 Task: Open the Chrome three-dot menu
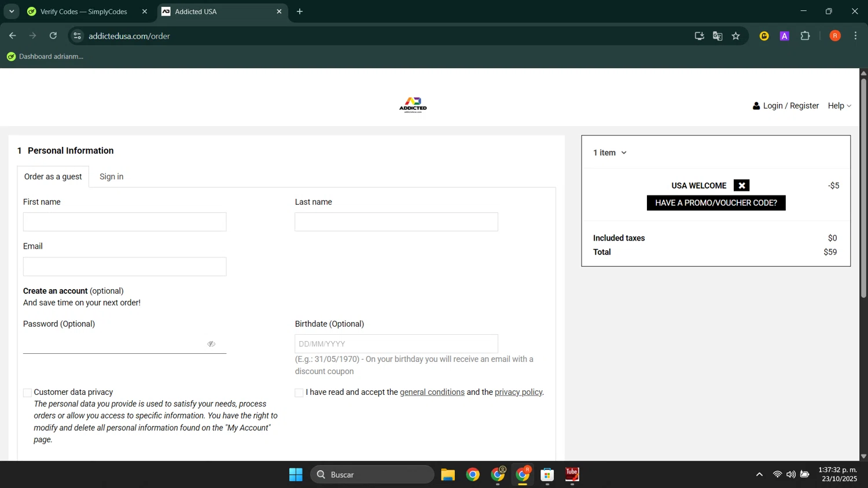click(x=855, y=36)
